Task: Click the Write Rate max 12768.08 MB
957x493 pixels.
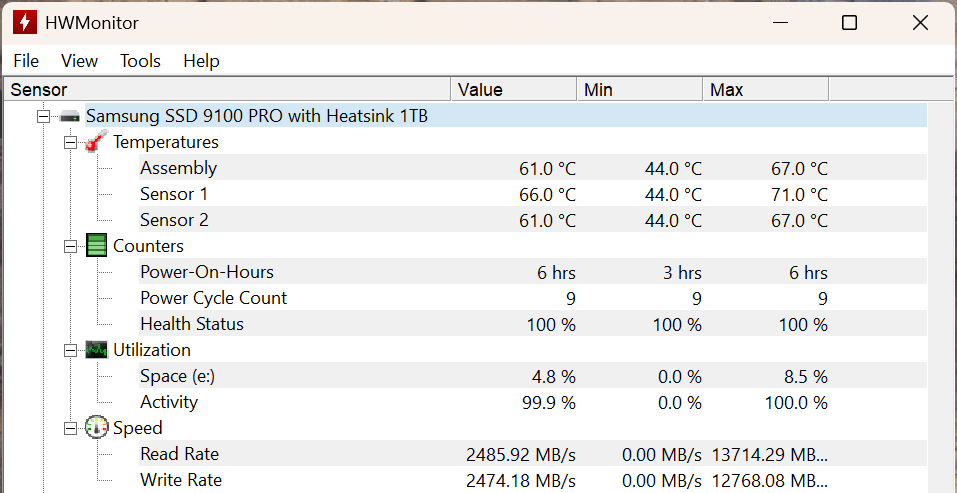Action: 770,481
